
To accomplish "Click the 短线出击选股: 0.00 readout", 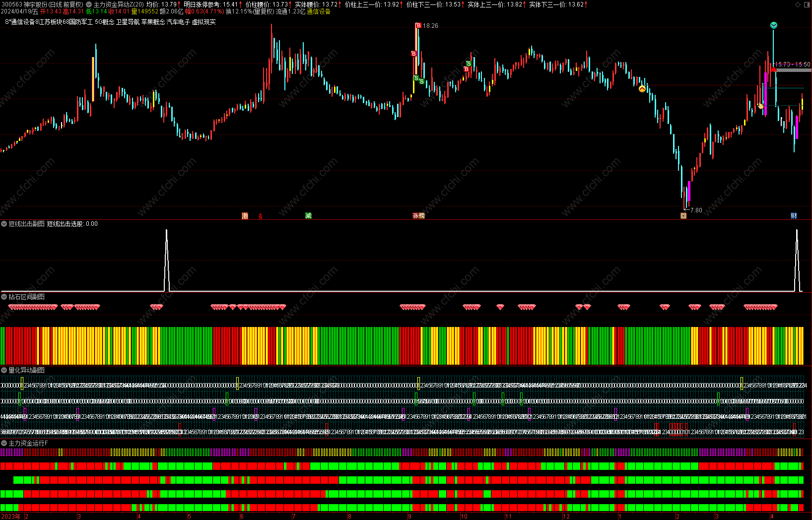I will pos(72,224).
